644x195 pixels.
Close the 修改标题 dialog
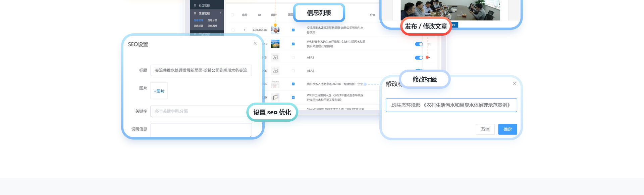point(515,83)
